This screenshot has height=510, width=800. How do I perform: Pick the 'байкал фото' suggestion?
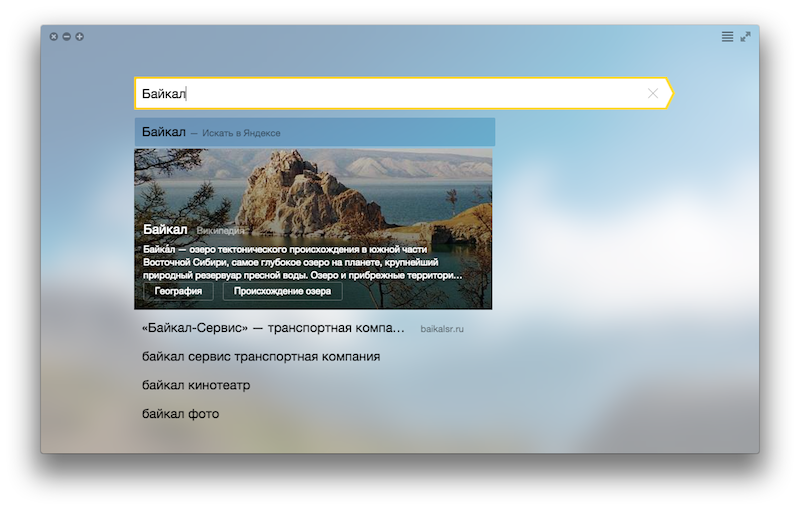click(x=180, y=414)
